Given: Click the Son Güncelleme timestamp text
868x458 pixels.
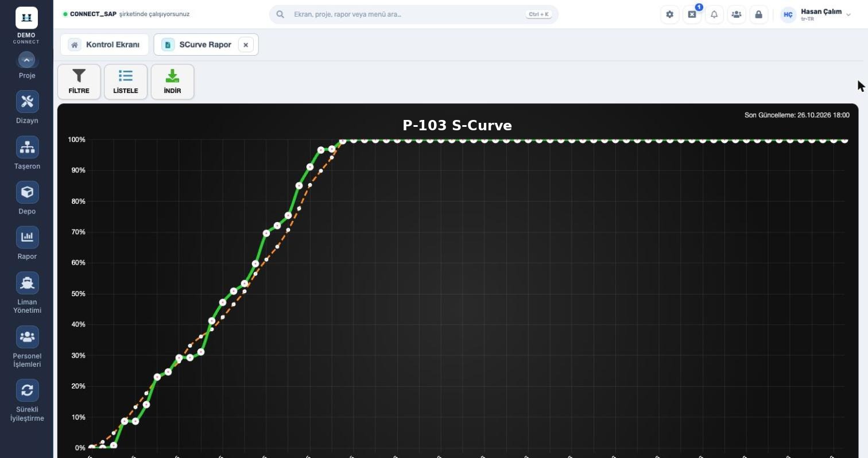Looking at the screenshot, I should [797, 115].
